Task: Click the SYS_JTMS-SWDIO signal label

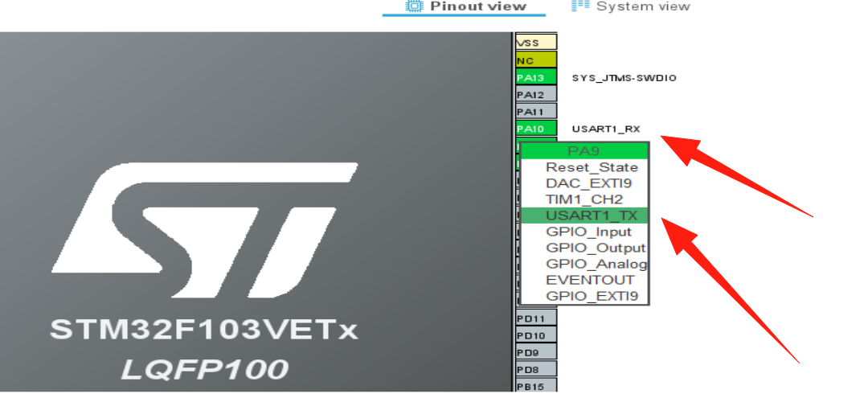Action: click(x=624, y=77)
